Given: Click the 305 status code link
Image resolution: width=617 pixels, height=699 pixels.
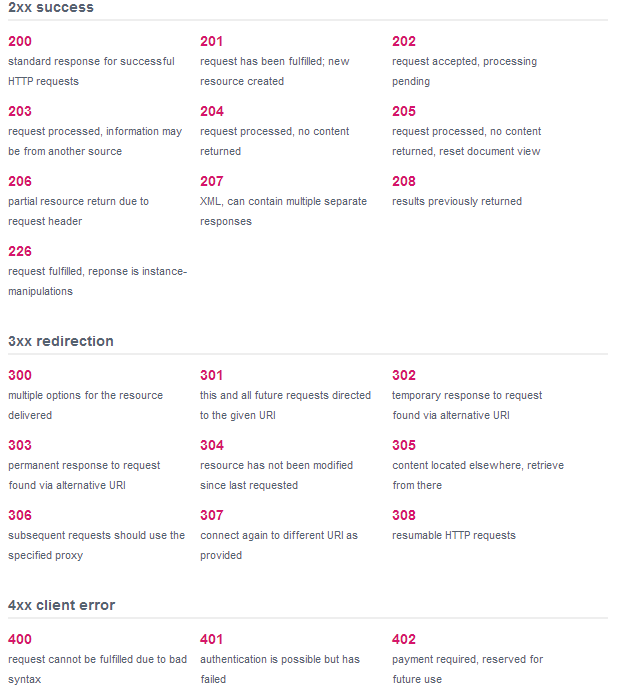Looking at the screenshot, I should coord(404,445).
